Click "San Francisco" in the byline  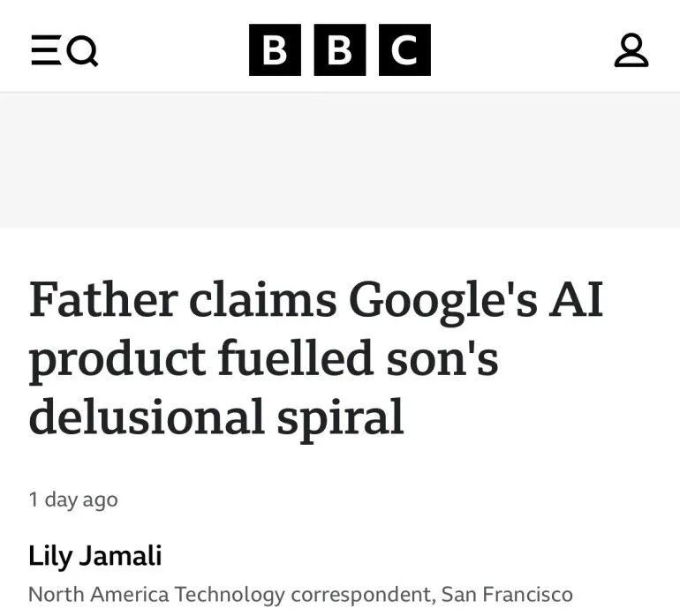tap(507, 595)
